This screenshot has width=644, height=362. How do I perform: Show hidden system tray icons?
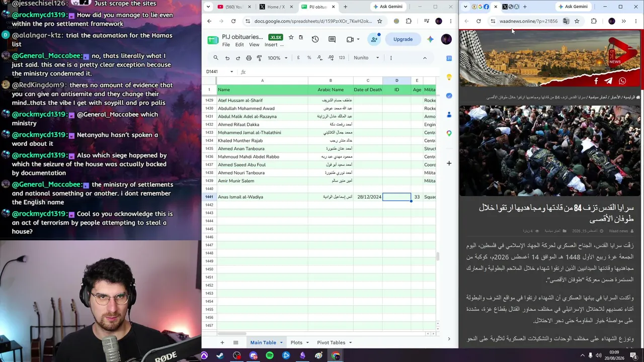(x=583, y=355)
